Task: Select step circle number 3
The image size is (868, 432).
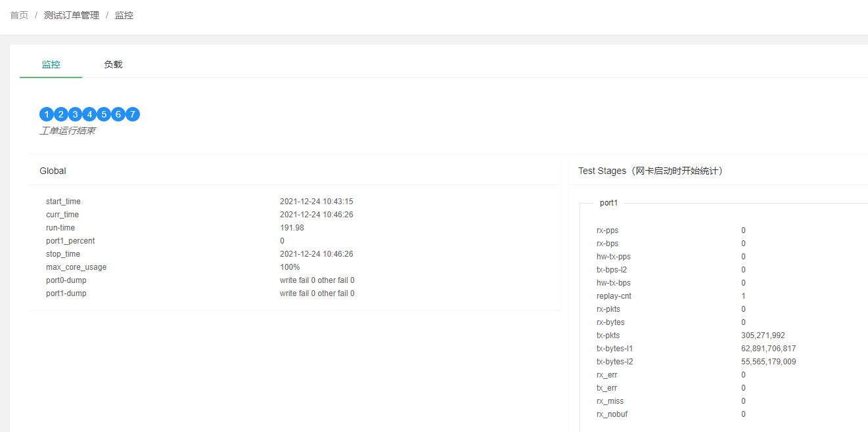Action: (x=75, y=114)
